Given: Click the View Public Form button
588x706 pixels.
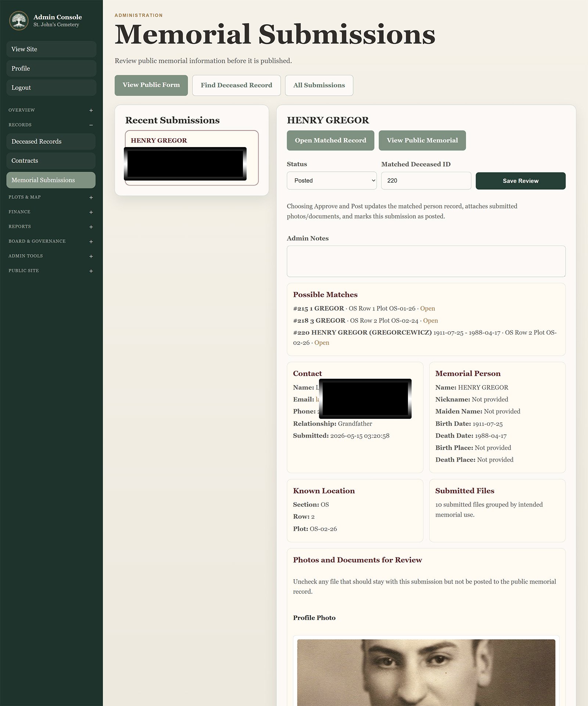Looking at the screenshot, I should [x=151, y=85].
